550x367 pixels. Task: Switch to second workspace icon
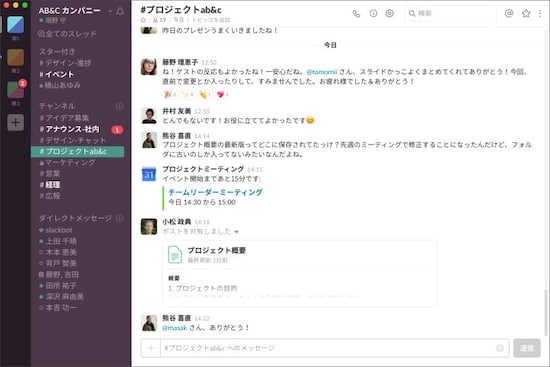point(16,57)
